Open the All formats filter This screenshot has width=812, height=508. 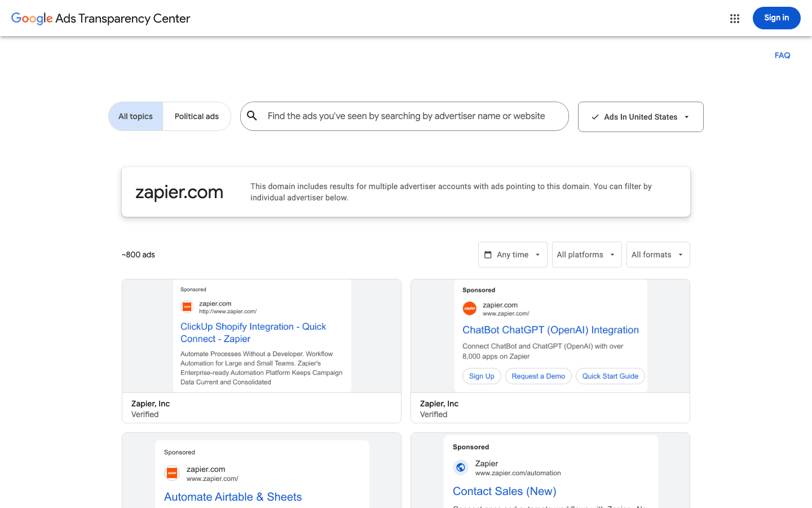[658, 255]
